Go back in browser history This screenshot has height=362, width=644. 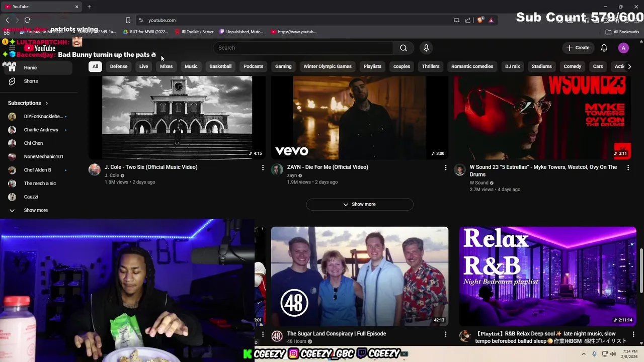tap(7, 20)
